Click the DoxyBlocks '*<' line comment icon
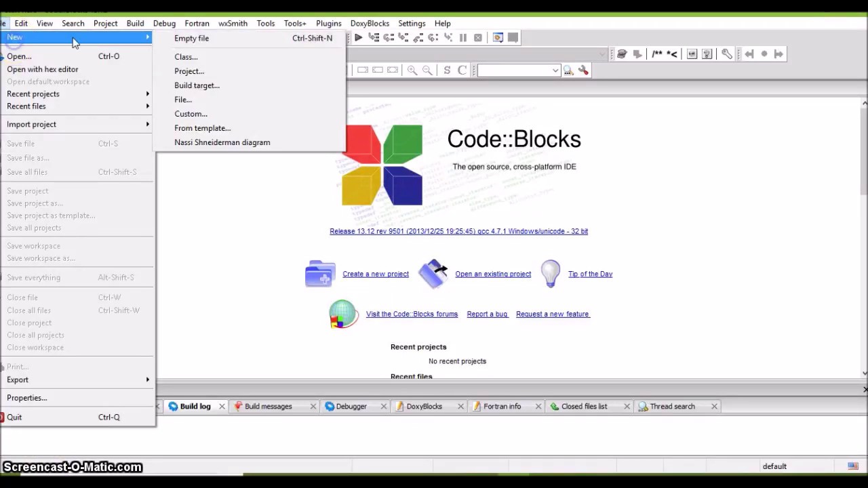 (x=672, y=54)
